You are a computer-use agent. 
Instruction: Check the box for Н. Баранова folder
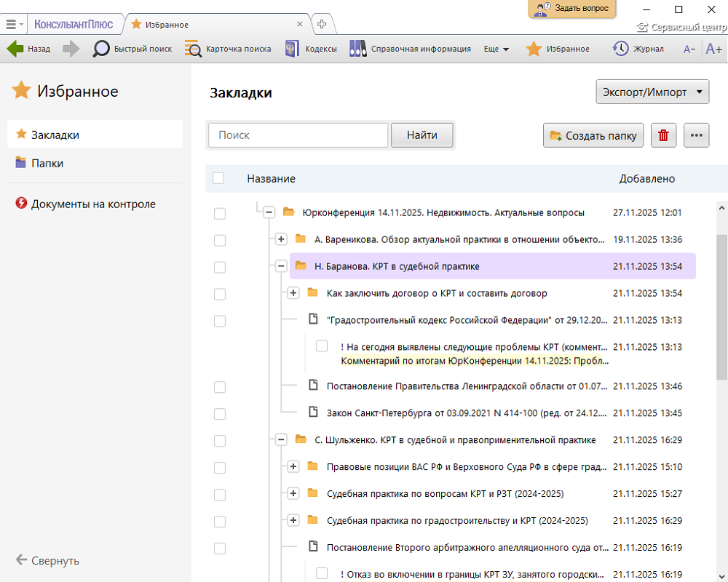(220, 267)
